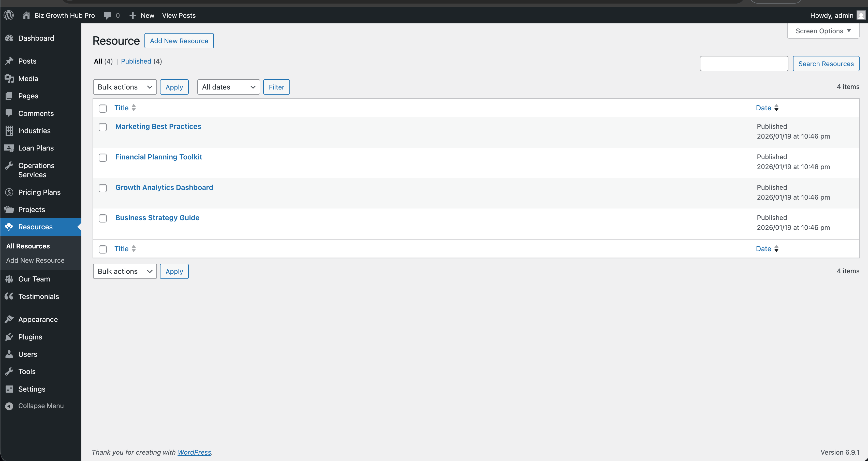
Task: Check the Business Strategy Guide row checkbox
Action: (x=103, y=218)
